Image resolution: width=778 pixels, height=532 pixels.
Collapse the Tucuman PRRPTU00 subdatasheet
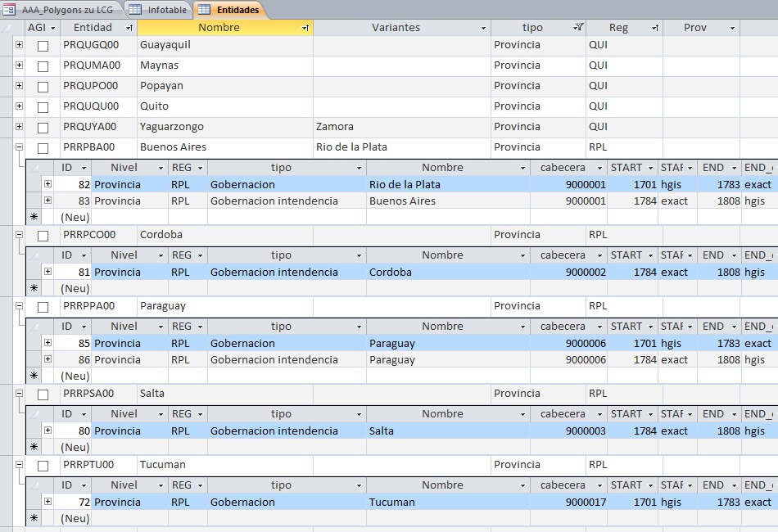[x=19, y=465]
